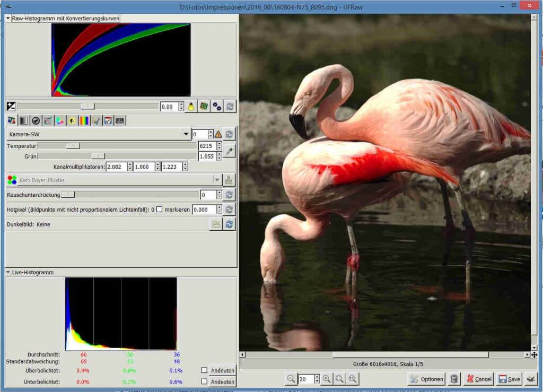The width and height of the screenshot is (543, 392).
Task: Reset the Hotpixel threshold value
Action: click(229, 210)
